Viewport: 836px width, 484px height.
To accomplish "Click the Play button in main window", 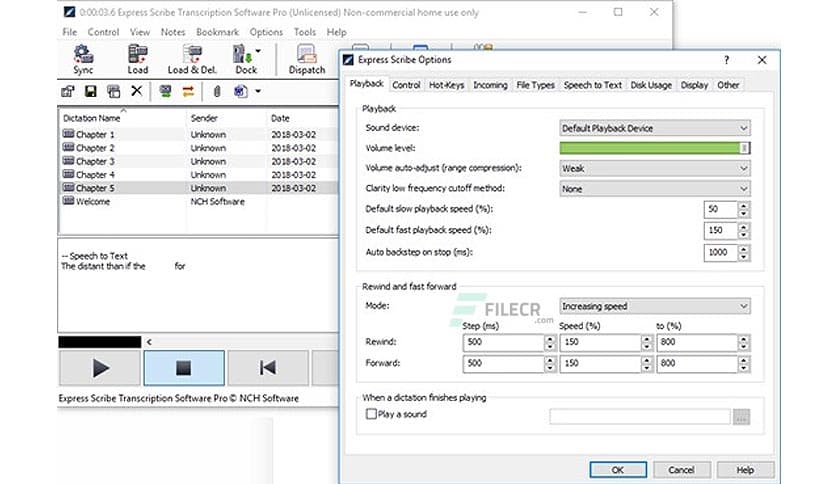I will pos(100,368).
